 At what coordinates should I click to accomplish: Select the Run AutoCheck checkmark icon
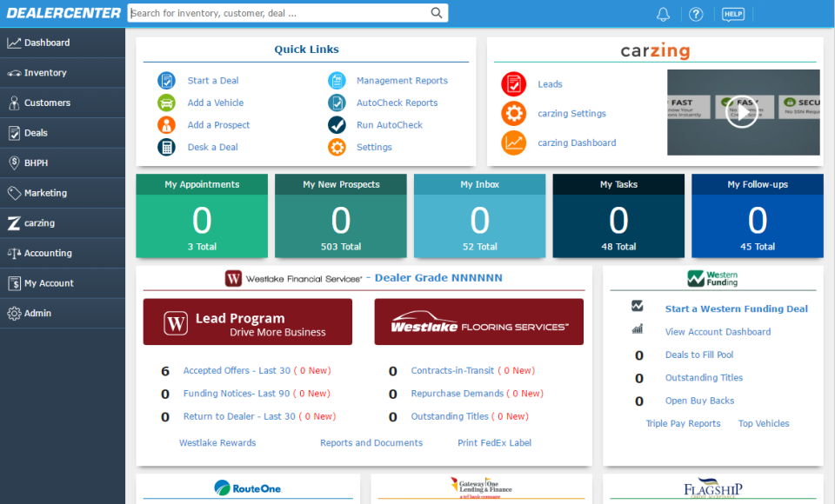337,124
